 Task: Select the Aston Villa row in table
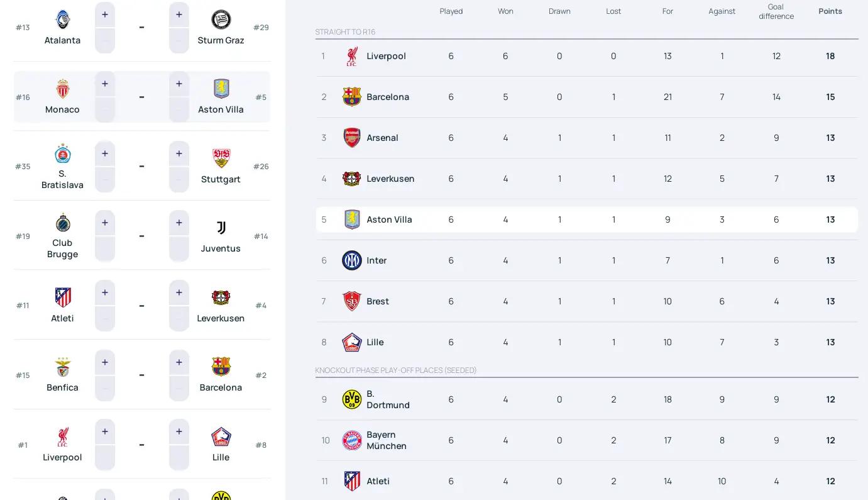[586, 219]
